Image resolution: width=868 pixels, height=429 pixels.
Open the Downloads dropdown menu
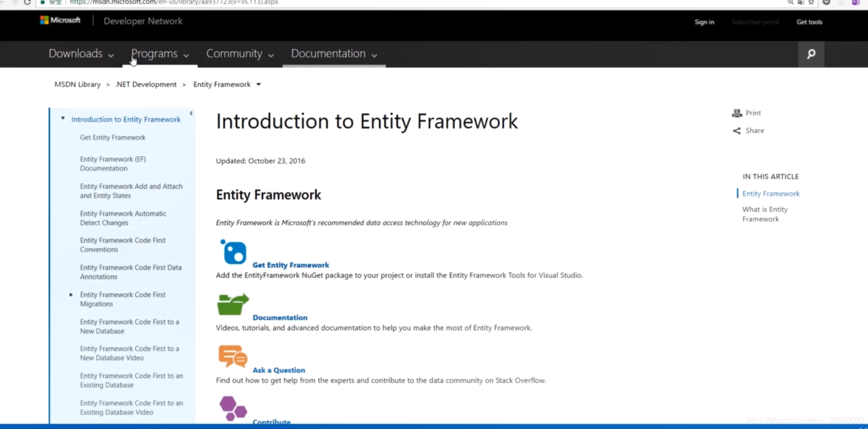pyautogui.click(x=81, y=54)
